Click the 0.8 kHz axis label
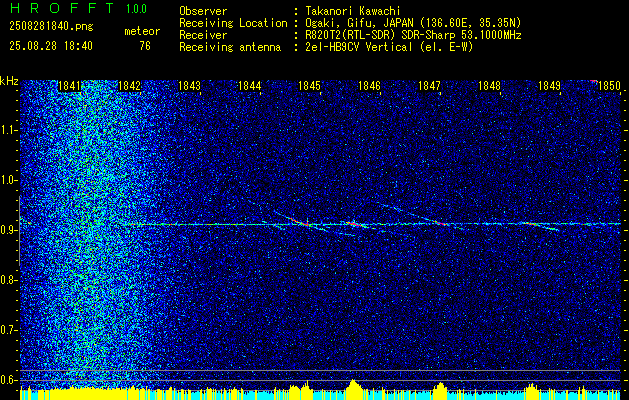This screenshot has width=629, height=400. click(9, 280)
